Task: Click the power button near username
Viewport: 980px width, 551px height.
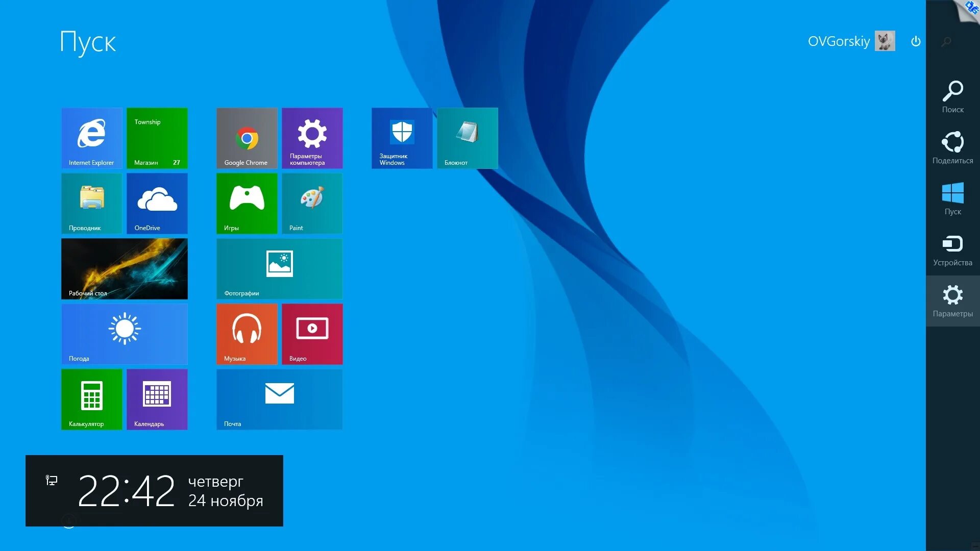Action: [916, 41]
